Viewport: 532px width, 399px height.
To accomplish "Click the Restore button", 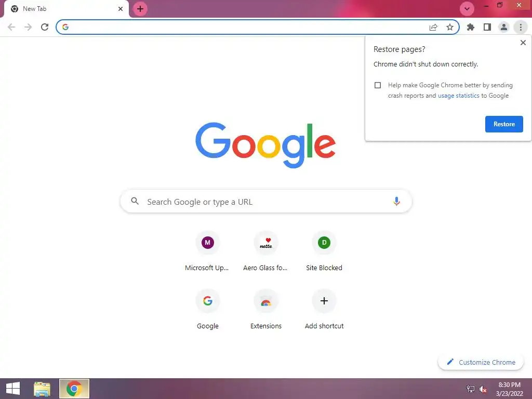I will 504,124.
